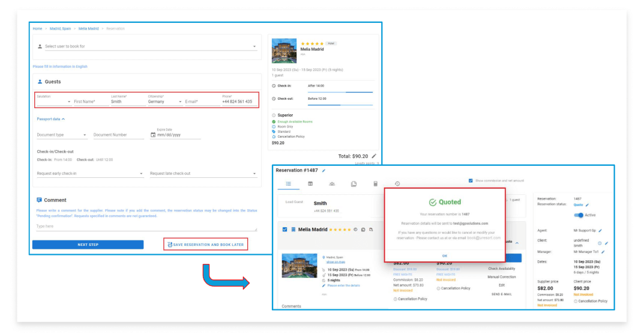Open the history clock tab icon
The height and width of the screenshot is (333, 644).
(397, 184)
